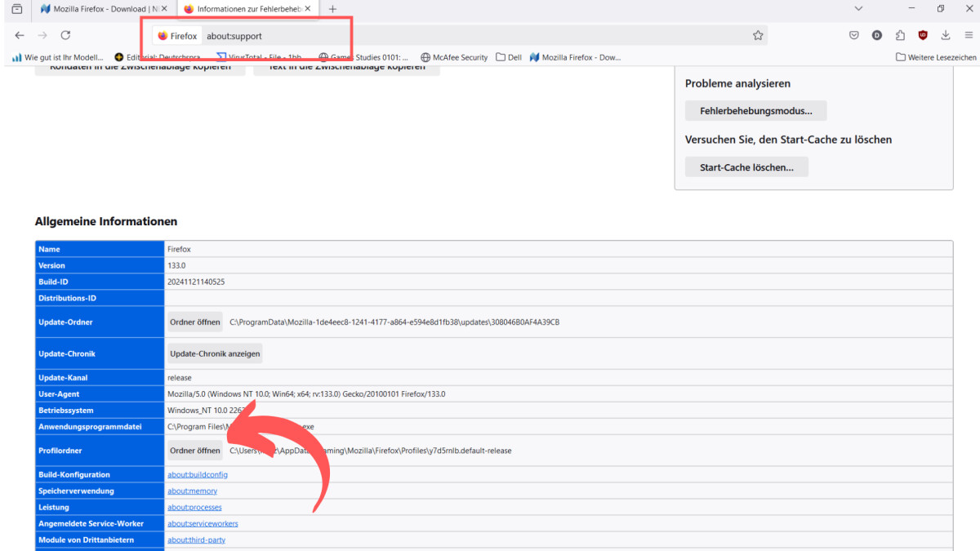The height and width of the screenshot is (551, 980).
Task: Click the profile path ending default-release
Action: 371,451
